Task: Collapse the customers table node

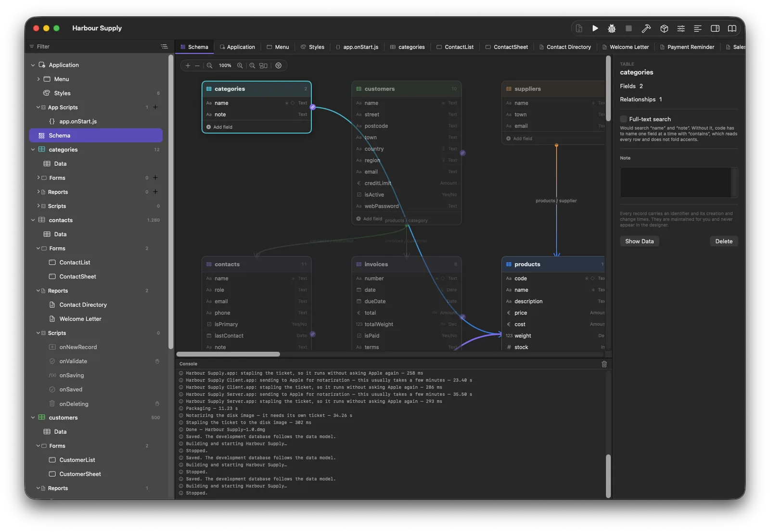Action: (x=33, y=418)
